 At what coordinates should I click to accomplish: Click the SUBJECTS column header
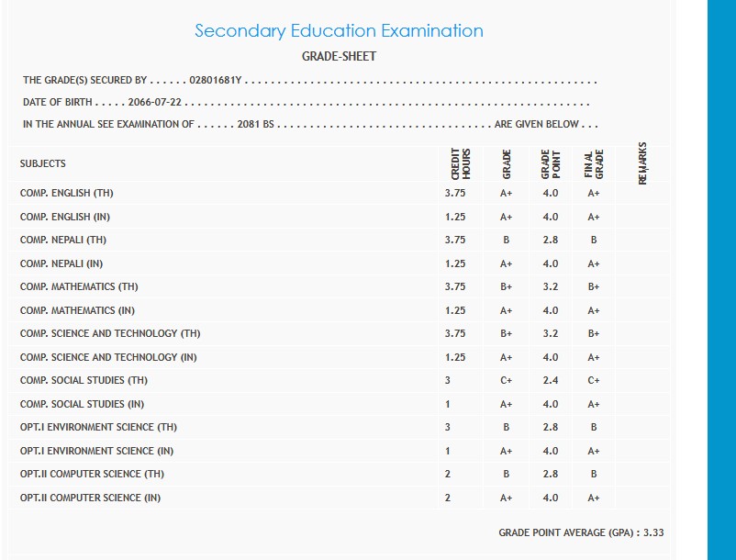pos(43,163)
